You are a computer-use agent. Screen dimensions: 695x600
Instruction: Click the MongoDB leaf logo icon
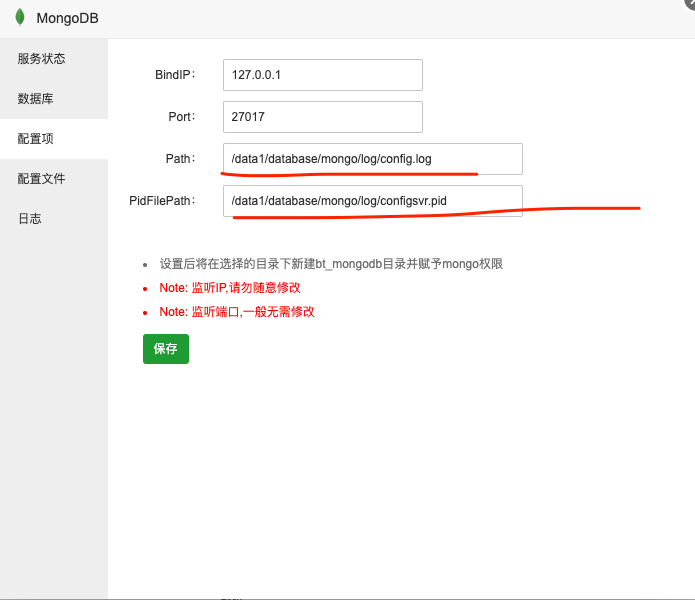(20, 18)
